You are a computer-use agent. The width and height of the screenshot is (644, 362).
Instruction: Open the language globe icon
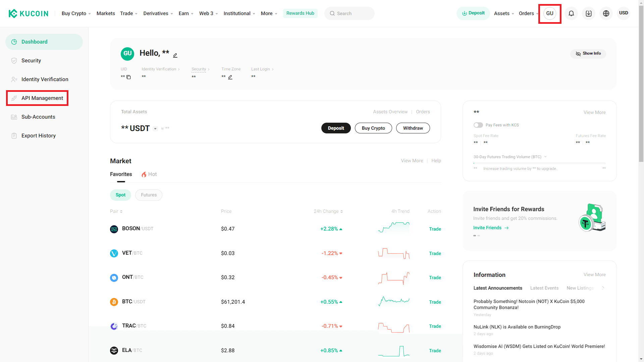[x=606, y=13]
